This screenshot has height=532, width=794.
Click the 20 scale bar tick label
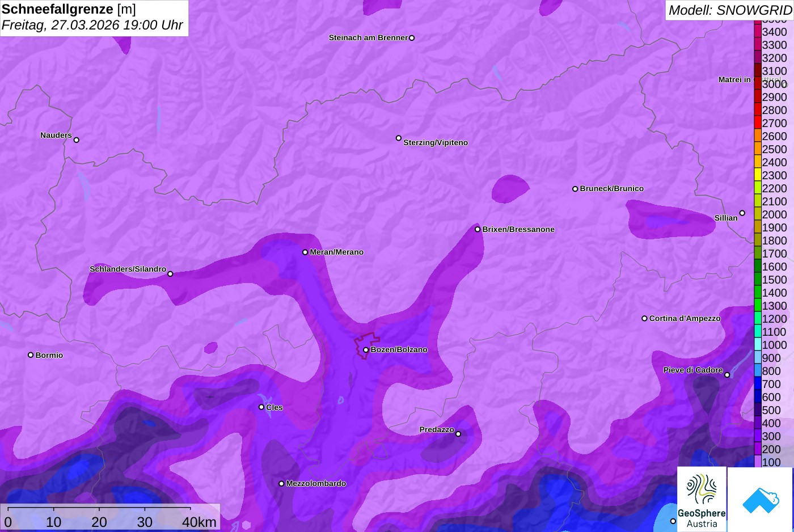point(99,522)
